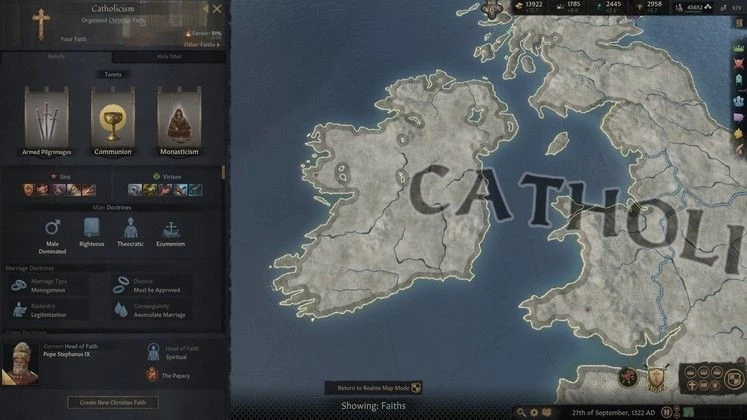Click Create New Christian Faith button
The height and width of the screenshot is (420, 747).
tap(113, 402)
